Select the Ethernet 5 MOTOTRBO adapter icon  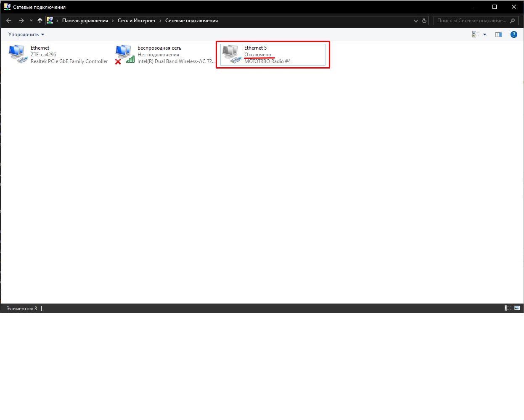[231, 54]
